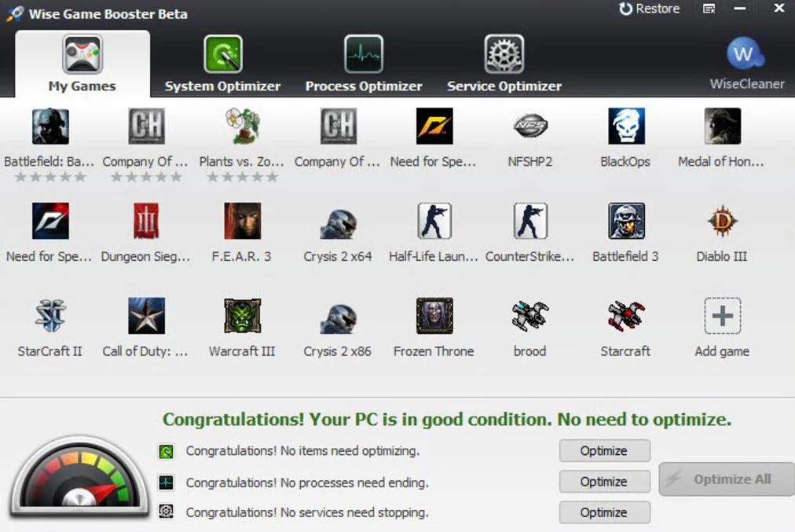Viewport: 795px width, 532px height.
Task: Open the WiseCleaner logo link
Action: pyautogui.click(x=746, y=64)
